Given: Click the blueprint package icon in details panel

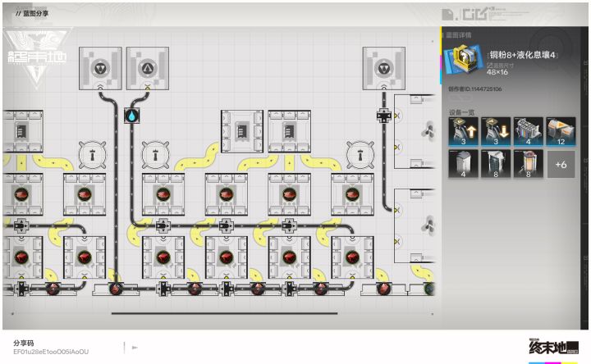Looking at the screenshot, I should (463, 60).
